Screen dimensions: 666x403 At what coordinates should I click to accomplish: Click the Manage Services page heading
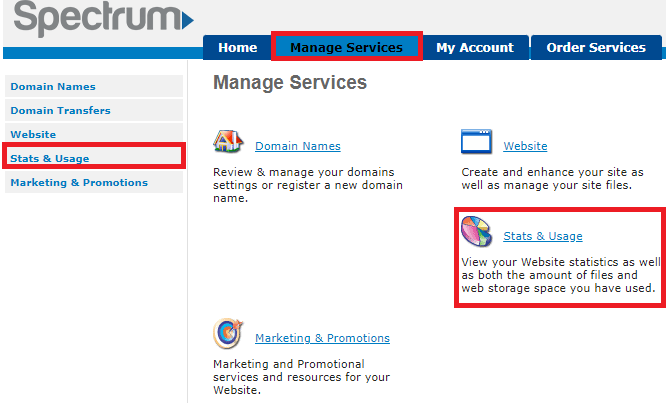(x=290, y=83)
